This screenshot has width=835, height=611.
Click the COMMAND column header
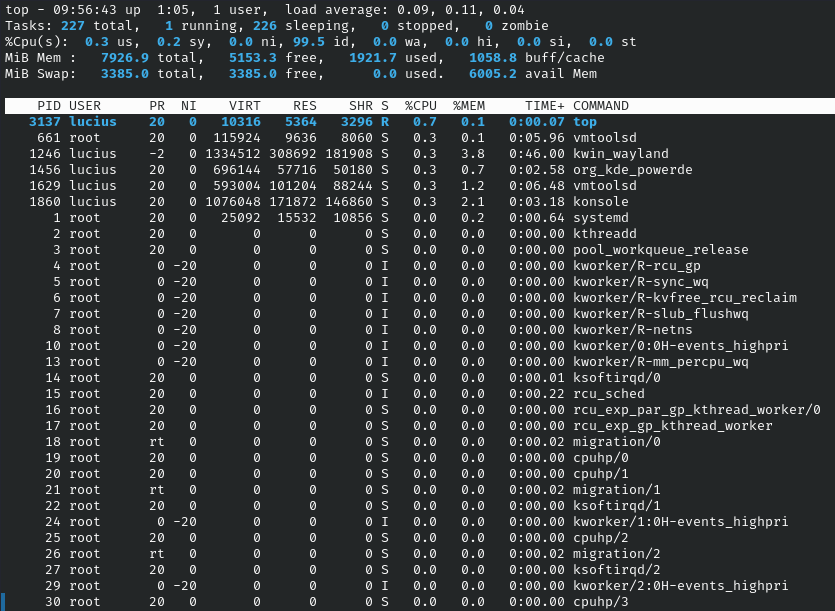[601, 105]
